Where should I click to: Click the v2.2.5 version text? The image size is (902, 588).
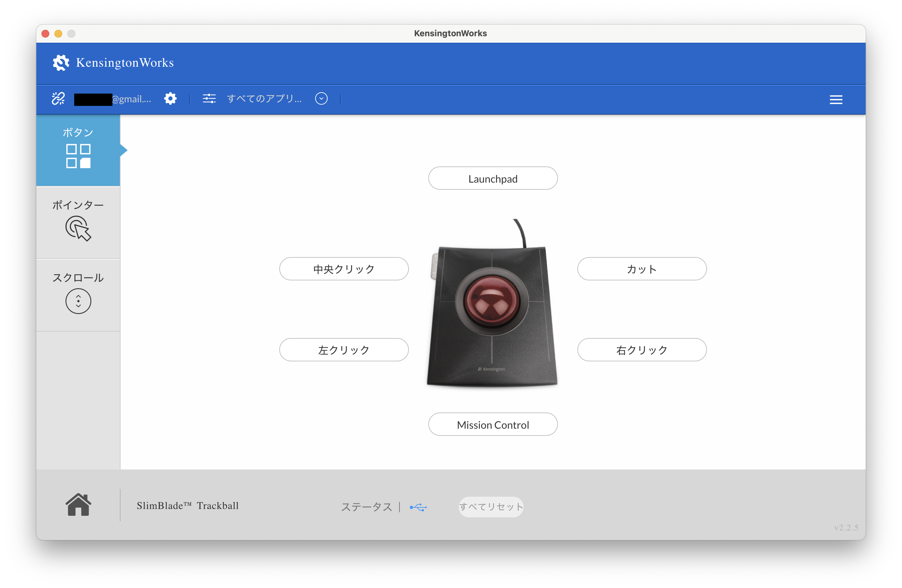tap(846, 528)
